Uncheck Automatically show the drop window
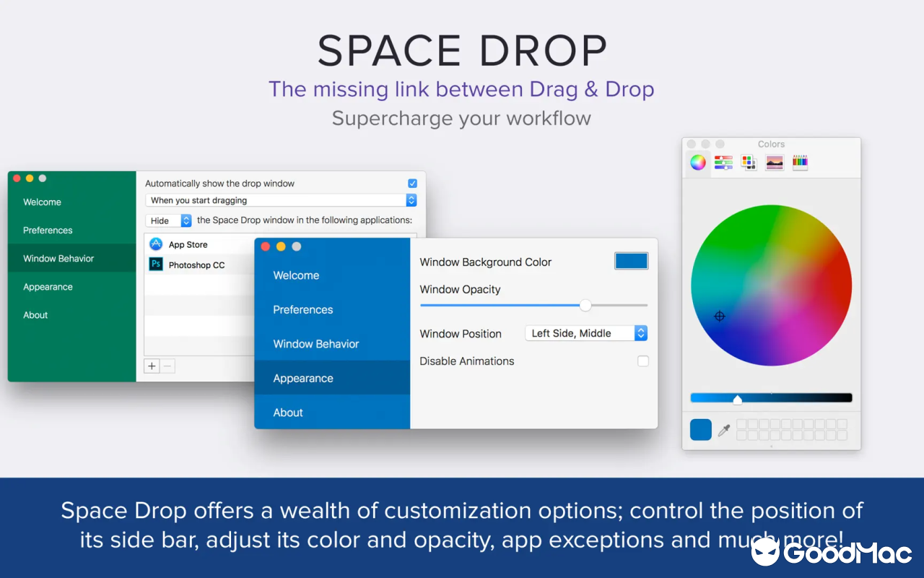The height and width of the screenshot is (578, 924). pos(412,183)
